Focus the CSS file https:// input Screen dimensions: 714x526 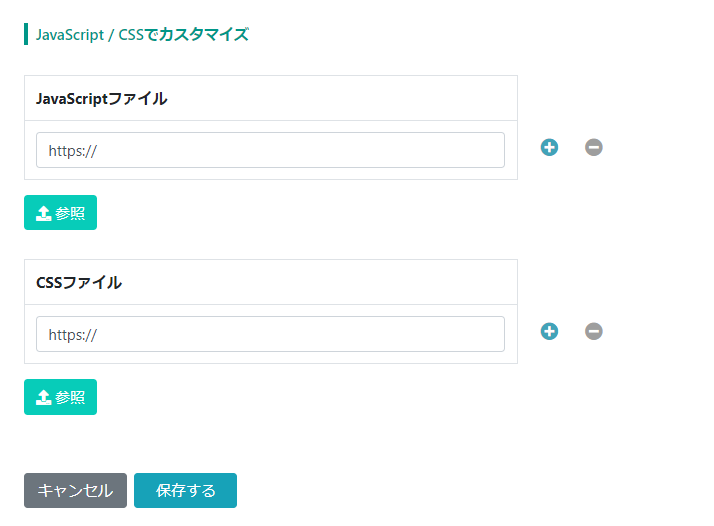click(x=270, y=334)
